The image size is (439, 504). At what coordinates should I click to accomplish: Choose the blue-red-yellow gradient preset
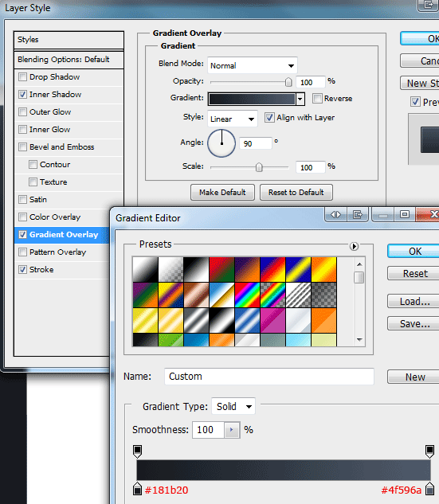pos(273,269)
